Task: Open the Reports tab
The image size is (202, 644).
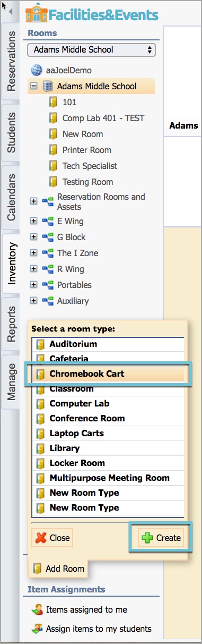Action: (11, 324)
